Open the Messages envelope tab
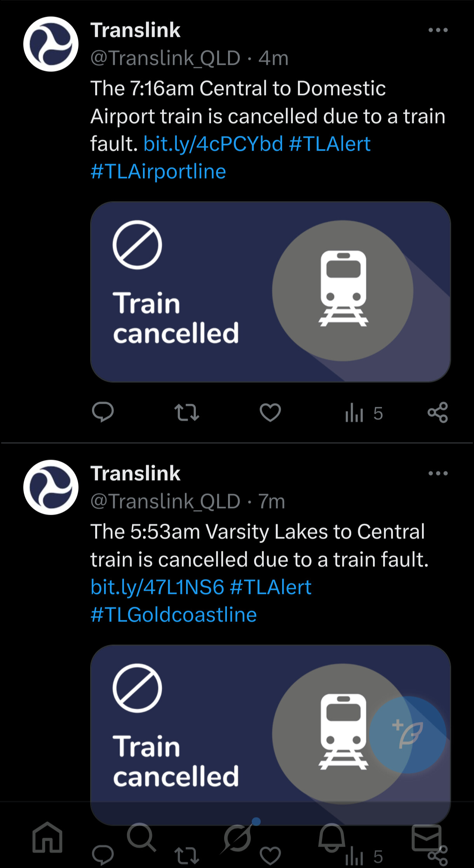 tap(426, 838)
